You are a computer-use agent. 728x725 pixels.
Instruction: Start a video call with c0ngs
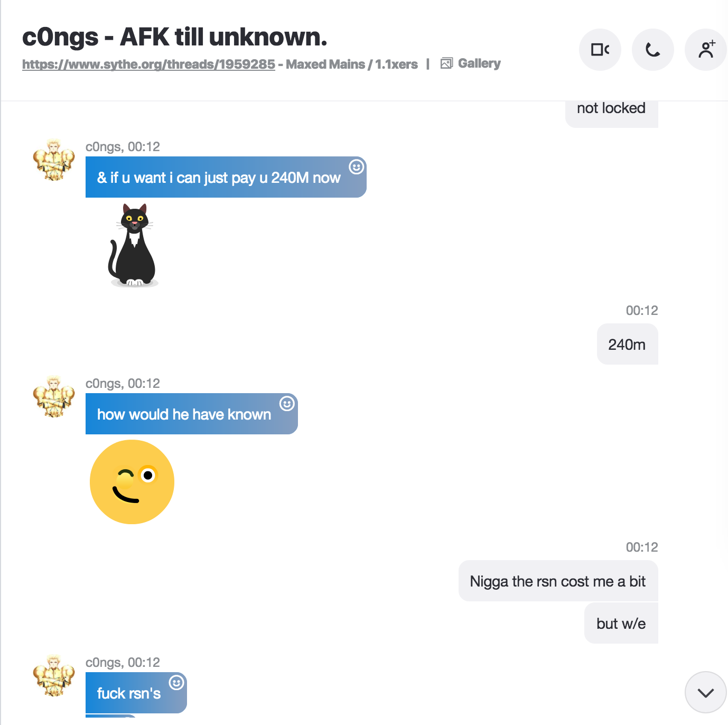click(x=600, y=50)
